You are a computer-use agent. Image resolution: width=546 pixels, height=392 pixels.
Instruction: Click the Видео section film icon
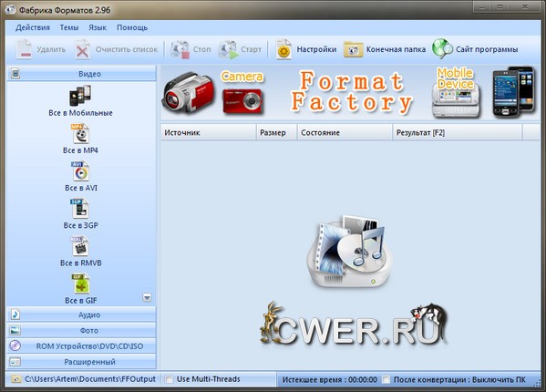[15, 74]
